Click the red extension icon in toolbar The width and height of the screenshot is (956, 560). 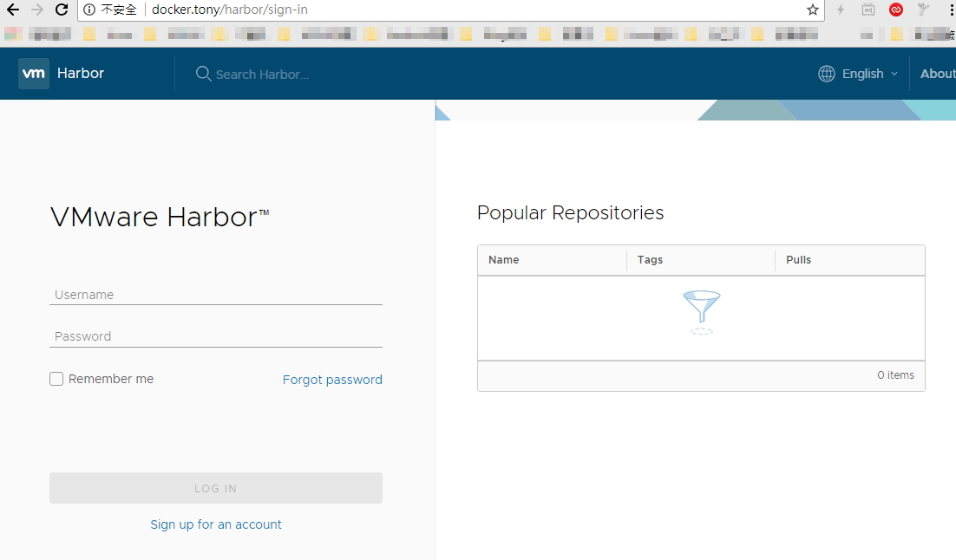895,10
